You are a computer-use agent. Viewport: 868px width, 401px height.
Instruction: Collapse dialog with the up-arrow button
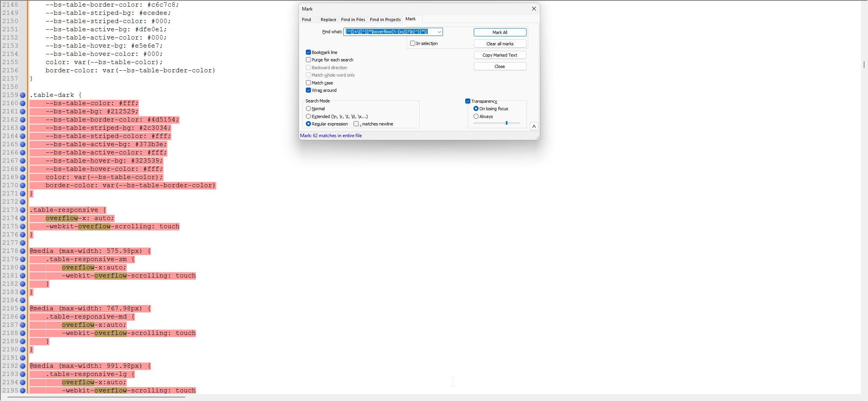[534, 126]
